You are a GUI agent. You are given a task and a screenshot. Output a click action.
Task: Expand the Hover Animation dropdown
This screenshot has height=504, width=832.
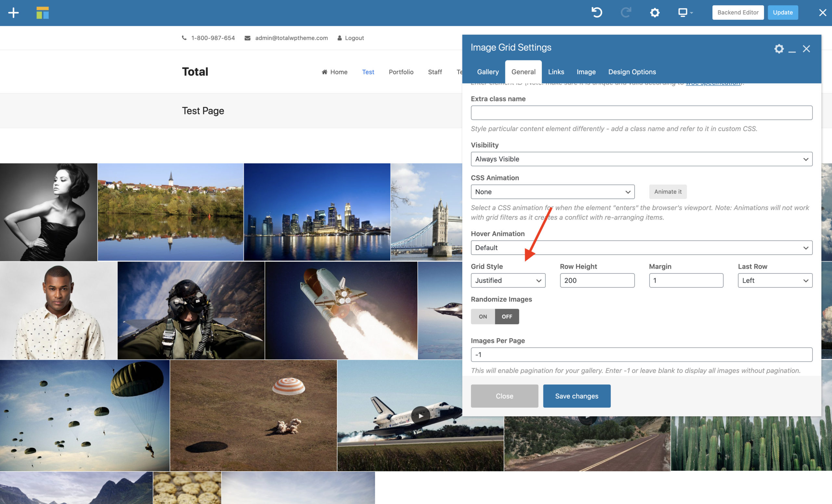click(x=641, y=248)
